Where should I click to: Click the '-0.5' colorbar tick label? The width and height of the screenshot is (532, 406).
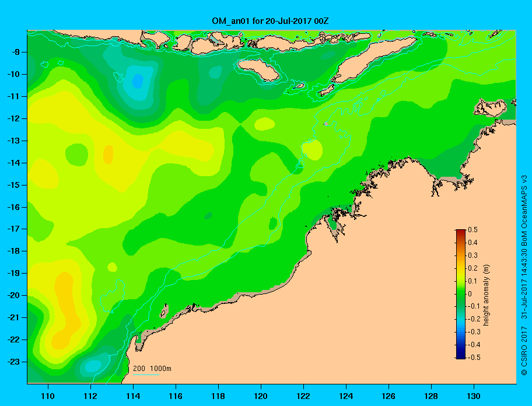coord(474,358)
